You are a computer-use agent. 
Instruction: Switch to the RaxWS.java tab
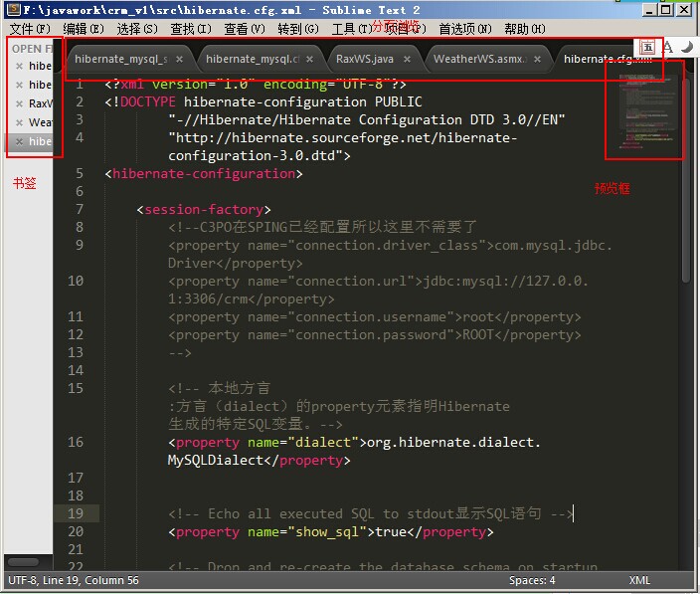tap(364, 60)
